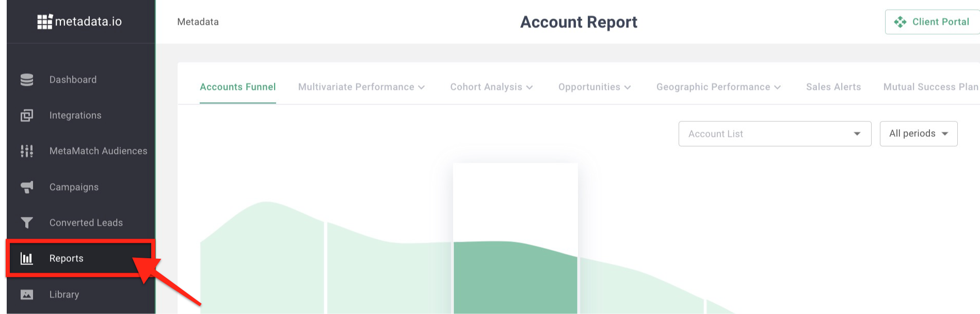Open the Opportunities tab menu
Screen dimensions: 980x314
pyautogui.click(x=595, y=87)
